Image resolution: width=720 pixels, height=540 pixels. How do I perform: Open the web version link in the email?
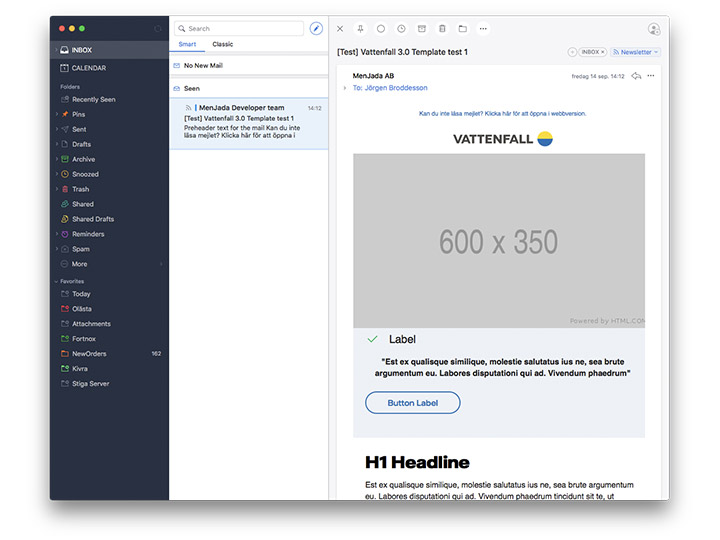click(502, 113)
